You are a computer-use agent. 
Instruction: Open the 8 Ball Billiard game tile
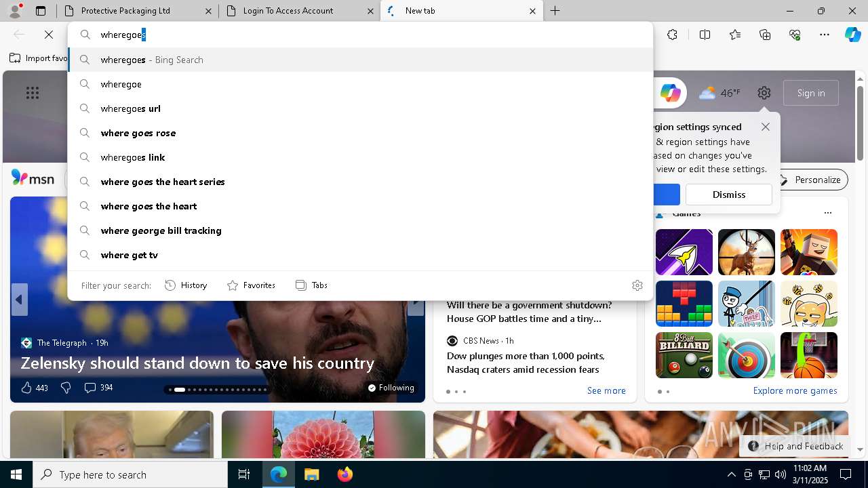pos(684,355)
